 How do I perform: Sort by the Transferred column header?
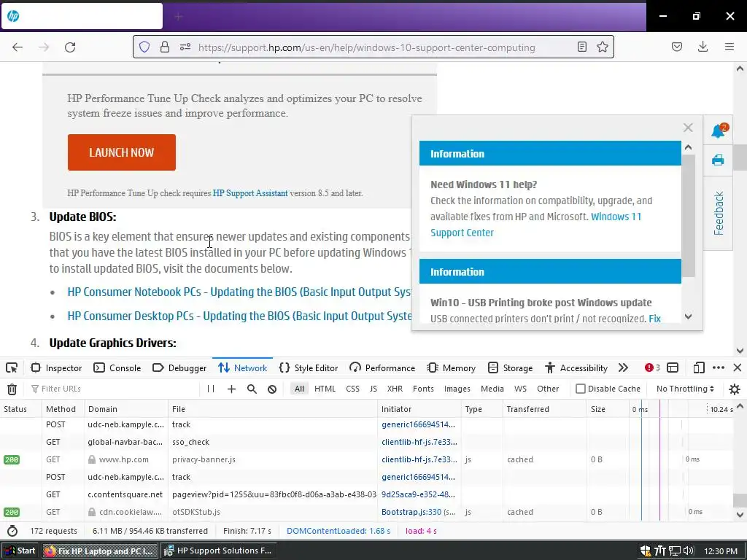coord(544,409)
